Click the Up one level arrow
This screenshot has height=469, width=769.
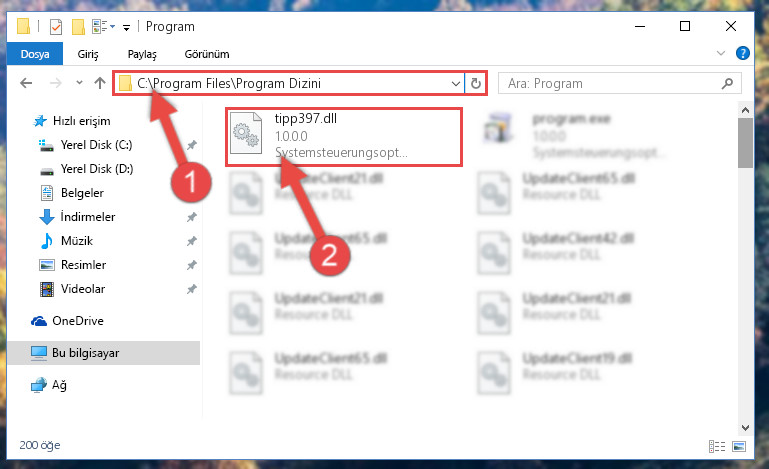click(100, 83)
